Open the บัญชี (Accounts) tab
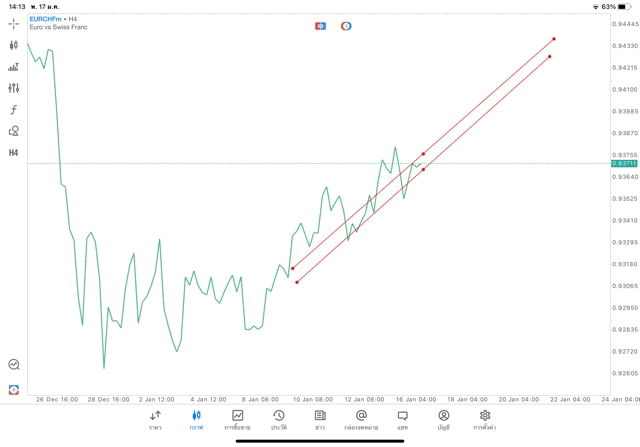Viewport: 640px width, 447px height. [x=443, y=419]
